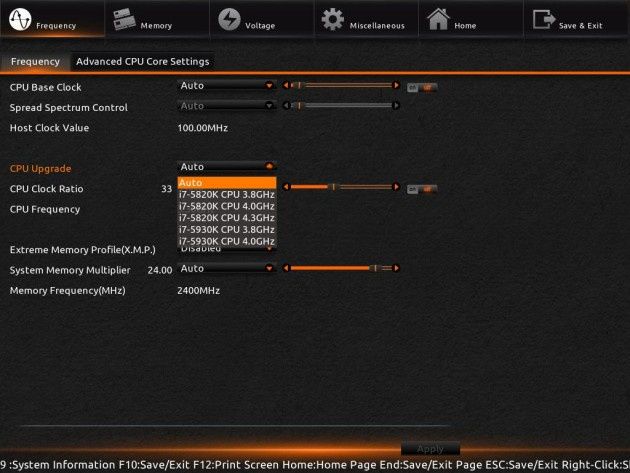
Task: Click the Memory Frequency 2400MHz value
Action: [198, 291]
